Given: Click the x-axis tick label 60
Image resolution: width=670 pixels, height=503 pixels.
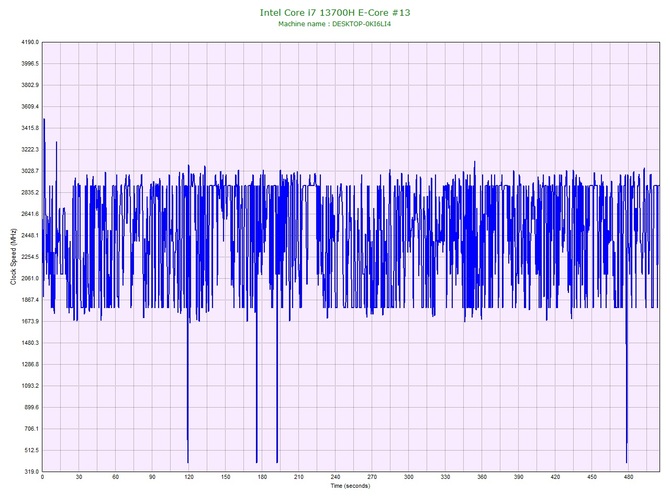Looking at the screenshot, I should 115,477.
